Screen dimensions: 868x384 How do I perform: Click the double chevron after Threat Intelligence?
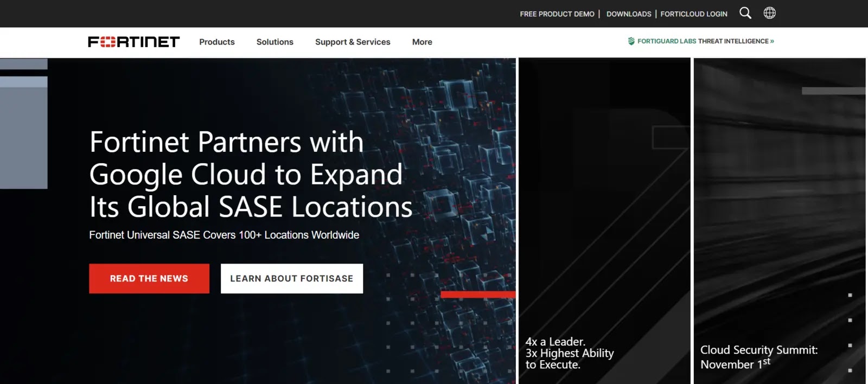772,41
